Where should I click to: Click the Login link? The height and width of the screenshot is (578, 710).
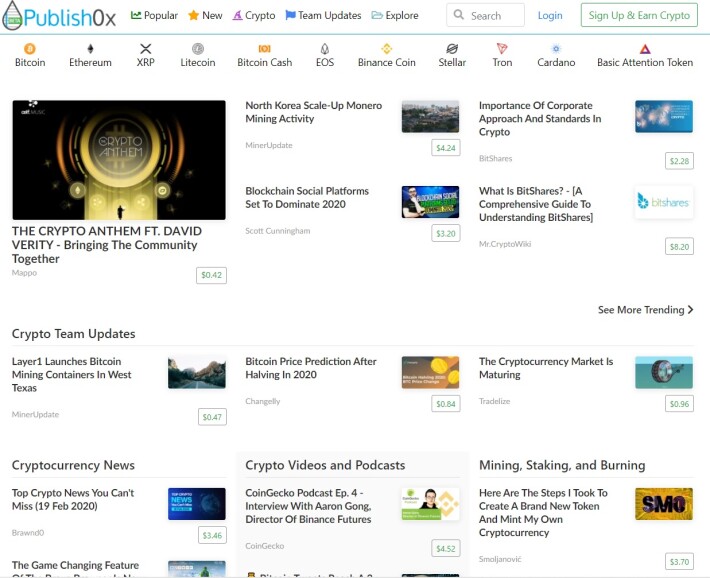coord(550,15)
